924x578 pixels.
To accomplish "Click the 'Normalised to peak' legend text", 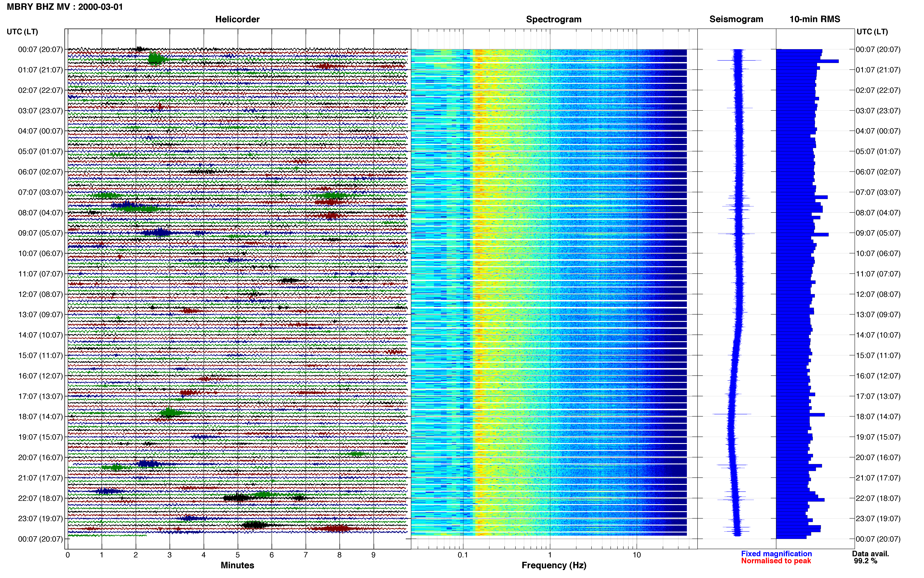I will coord(776,561).
